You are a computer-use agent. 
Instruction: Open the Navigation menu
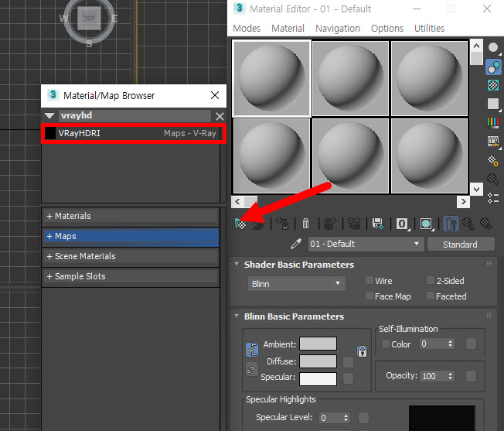click(338, 29)
